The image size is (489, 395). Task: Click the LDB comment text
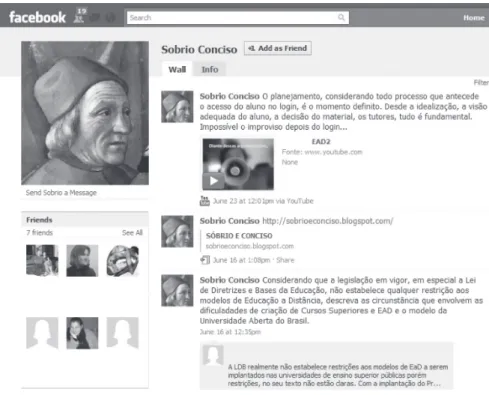(338, 375)
